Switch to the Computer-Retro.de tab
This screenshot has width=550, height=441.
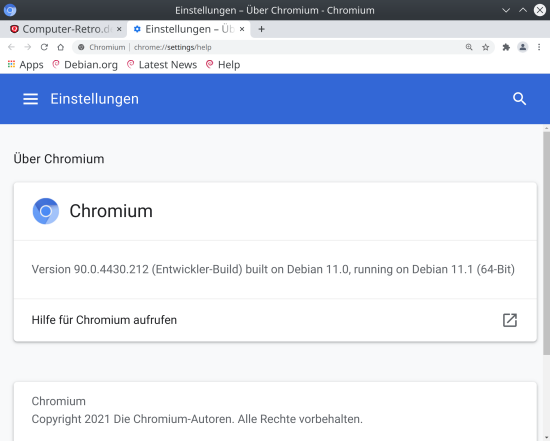(63, 29)
